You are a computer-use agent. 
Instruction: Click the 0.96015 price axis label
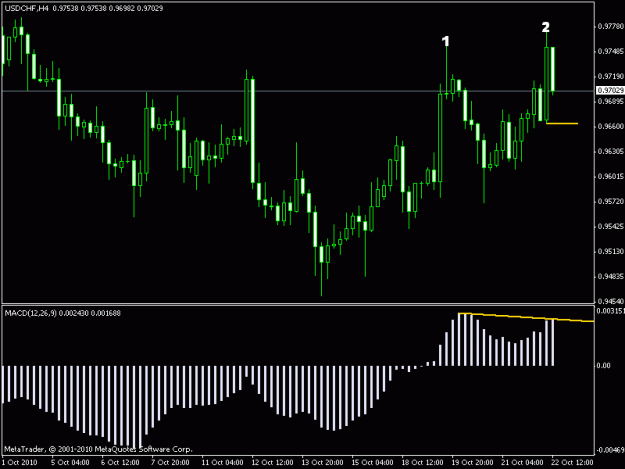[611, 177]
